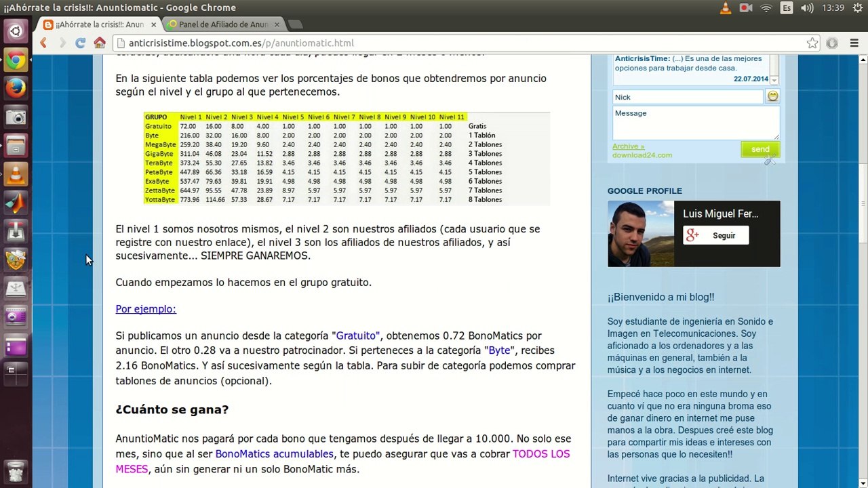Open the Ubuntu Dash launcher
This screenshot has width=868, height=488.
point(16,31)
